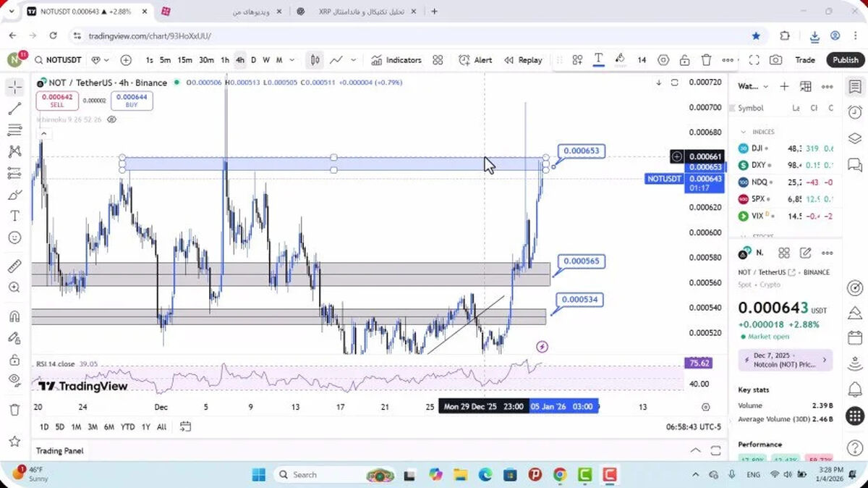The height and width of the screenshot is (488, 868).
Task: Open the line thickness 14 dropdown
Action: pos(642,60)
